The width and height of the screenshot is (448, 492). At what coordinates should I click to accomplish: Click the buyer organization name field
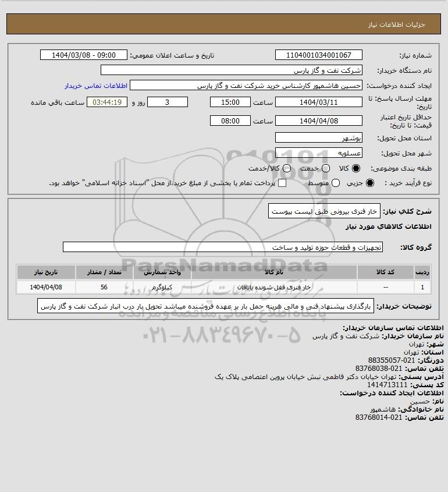[232, 70]
